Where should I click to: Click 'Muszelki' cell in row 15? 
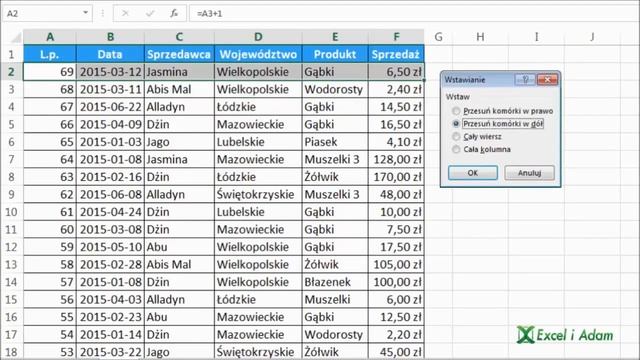[x=335, y=300]
